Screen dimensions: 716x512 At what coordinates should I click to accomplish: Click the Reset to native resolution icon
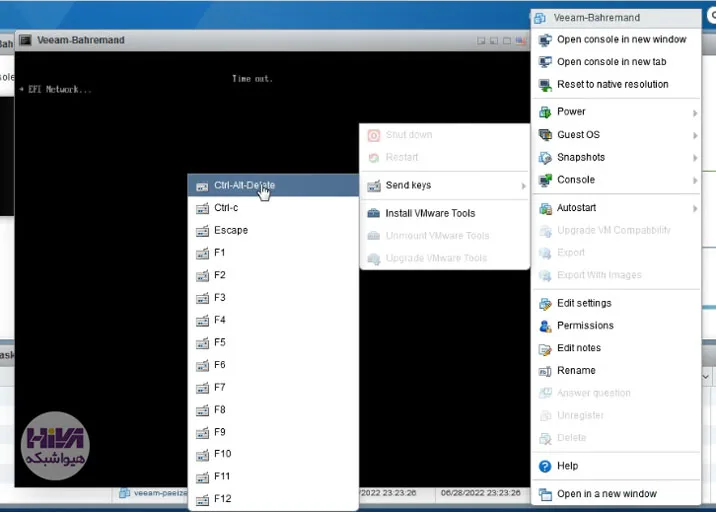545,85
